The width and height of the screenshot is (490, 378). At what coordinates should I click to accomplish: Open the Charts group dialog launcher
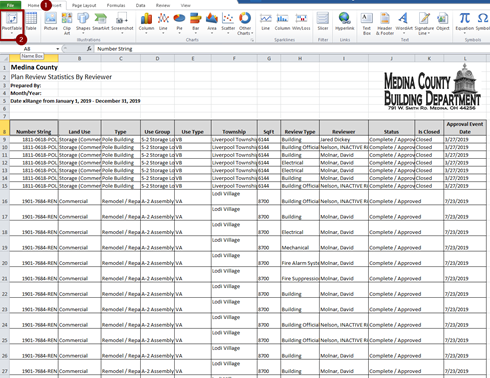252,40
